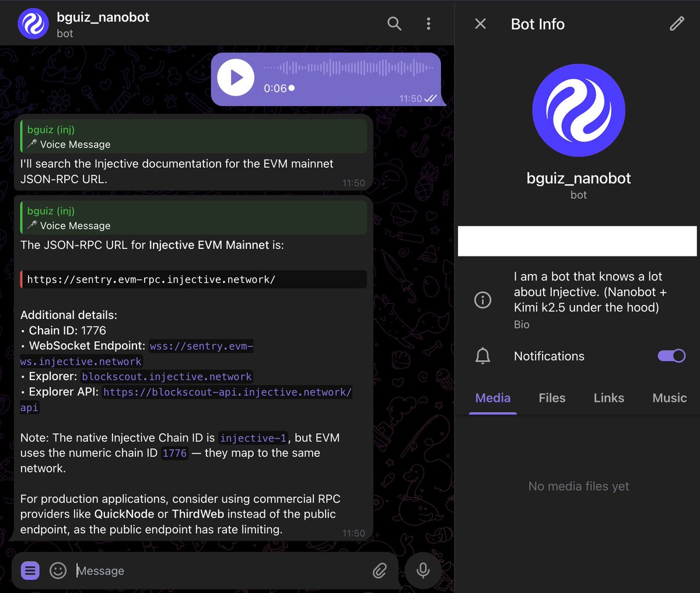
Task: Jump to quoted voice message in second reply
Action: pyautogui.click(x=194, y=217)
